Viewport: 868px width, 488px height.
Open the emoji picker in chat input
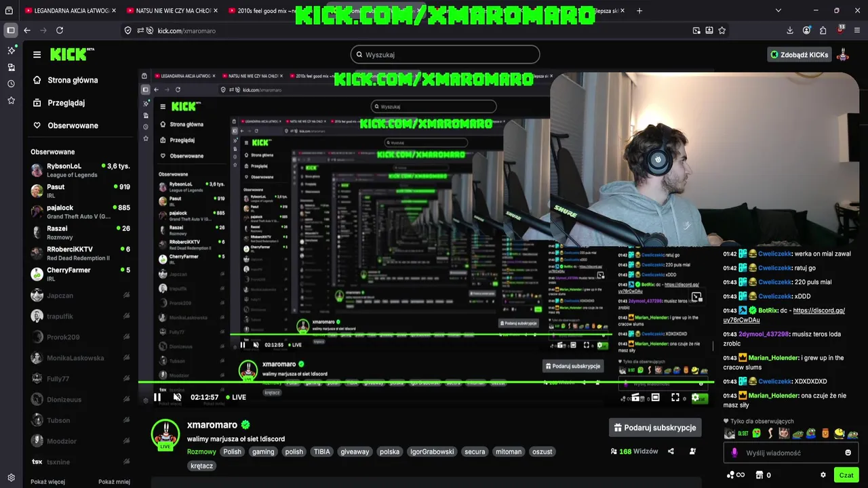848,453
